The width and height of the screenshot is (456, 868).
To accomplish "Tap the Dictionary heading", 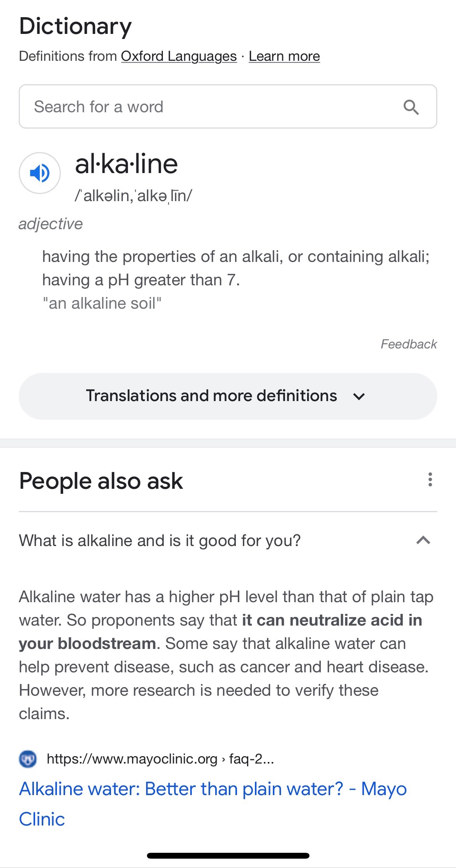I will (76, 26).
